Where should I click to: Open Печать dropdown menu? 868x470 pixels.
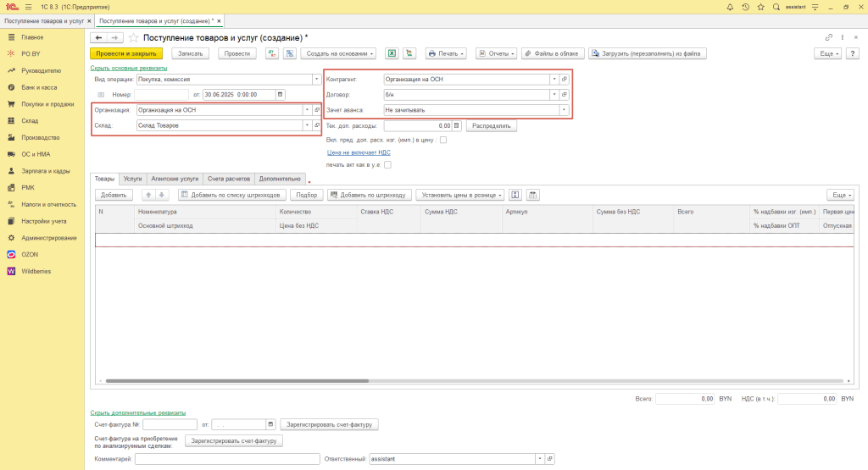pos(446,53)
